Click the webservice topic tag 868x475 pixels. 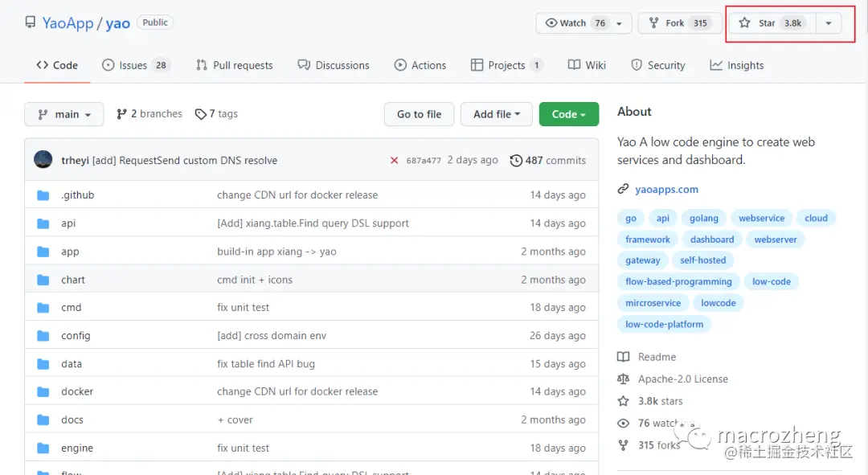click(761, 218)
